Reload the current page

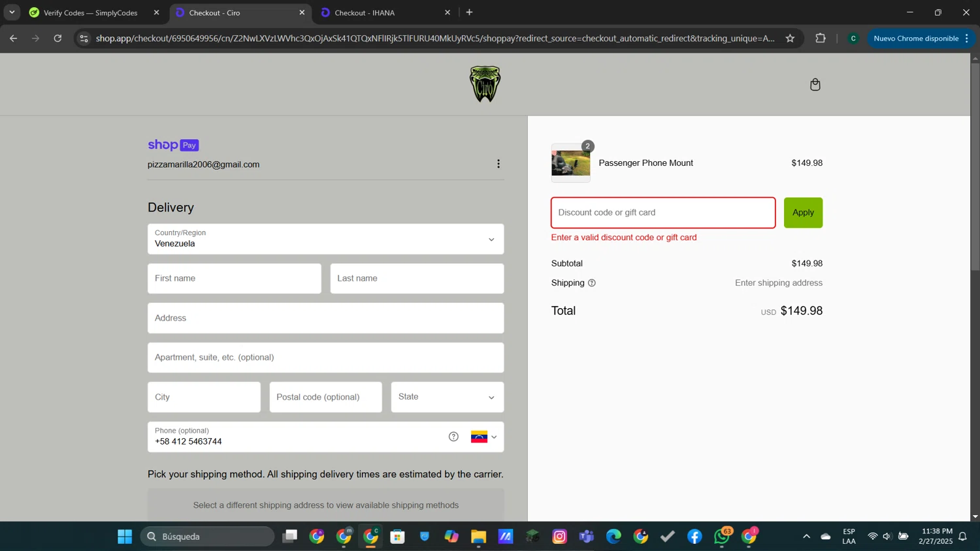click(x=57, y=39)
